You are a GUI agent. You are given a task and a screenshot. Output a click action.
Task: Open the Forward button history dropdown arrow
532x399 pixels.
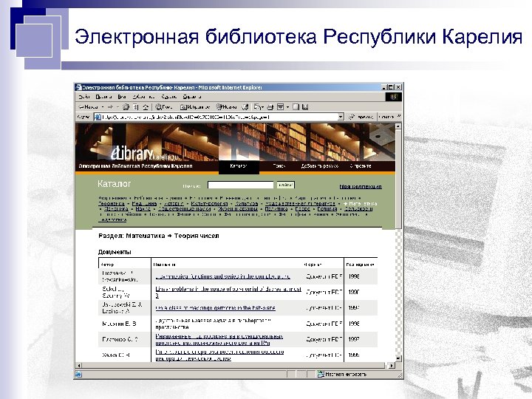pyautogui.click(x=117, y=107)
